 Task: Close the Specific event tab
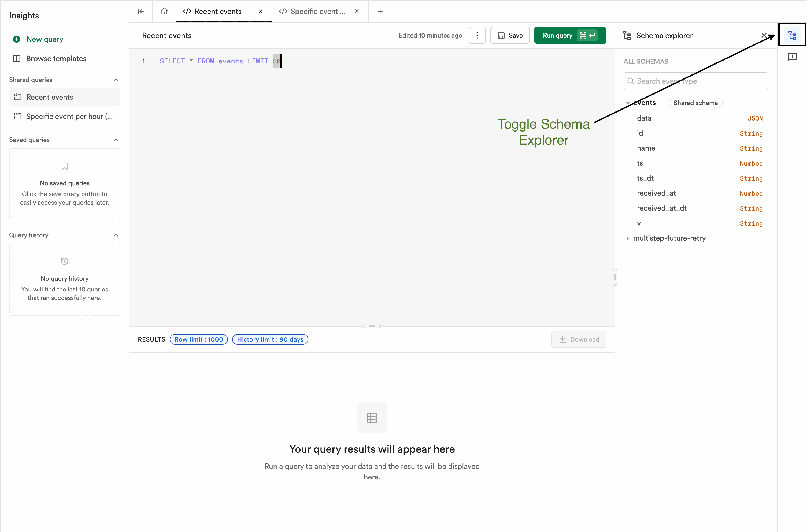click(x=357, y=11)
